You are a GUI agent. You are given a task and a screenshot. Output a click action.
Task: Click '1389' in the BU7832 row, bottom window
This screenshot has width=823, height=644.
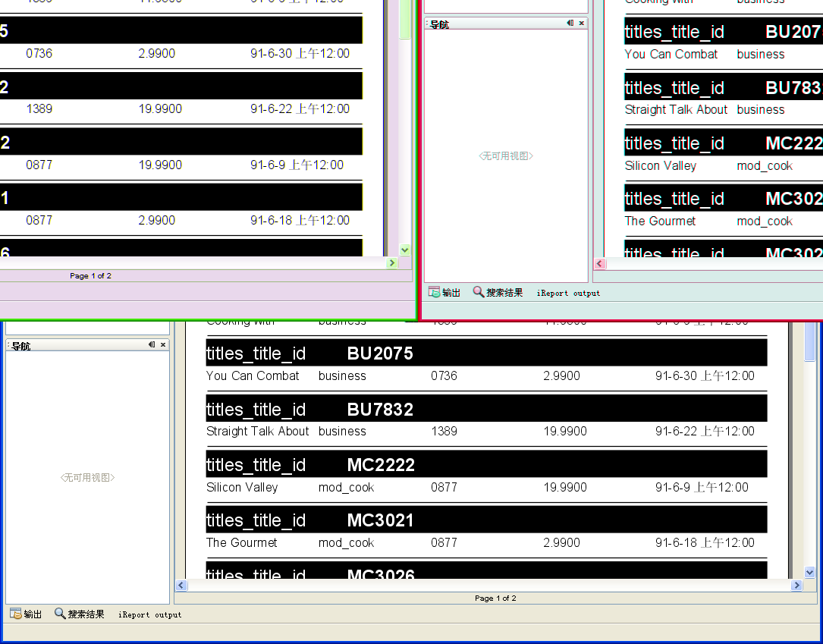click(444, 432)
